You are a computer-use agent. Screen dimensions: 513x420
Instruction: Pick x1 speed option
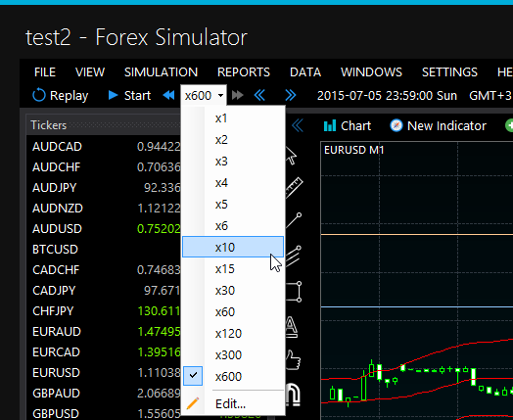pyautogui.click(x=233, y=118)
